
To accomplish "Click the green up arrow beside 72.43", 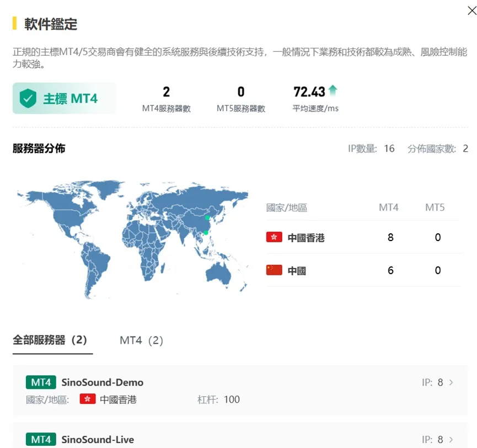I will tap(333, 90).
